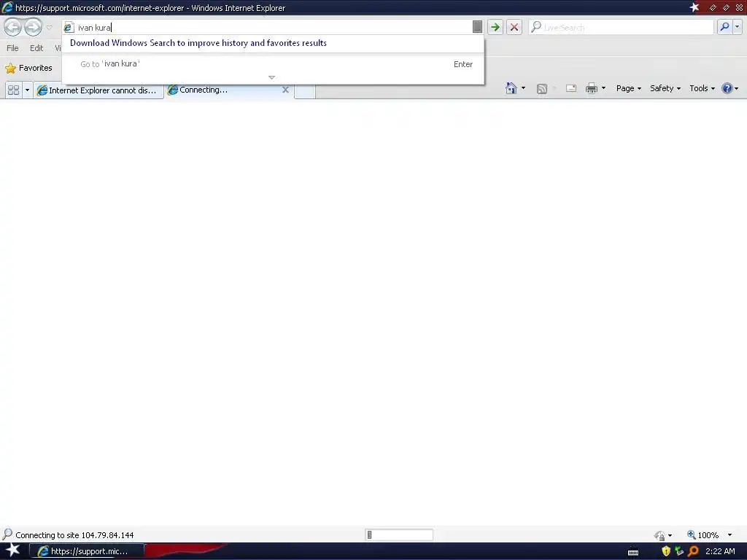Screen dimensions: 747x560
Task: Open the Edit menu
Action: pos(36,48)
